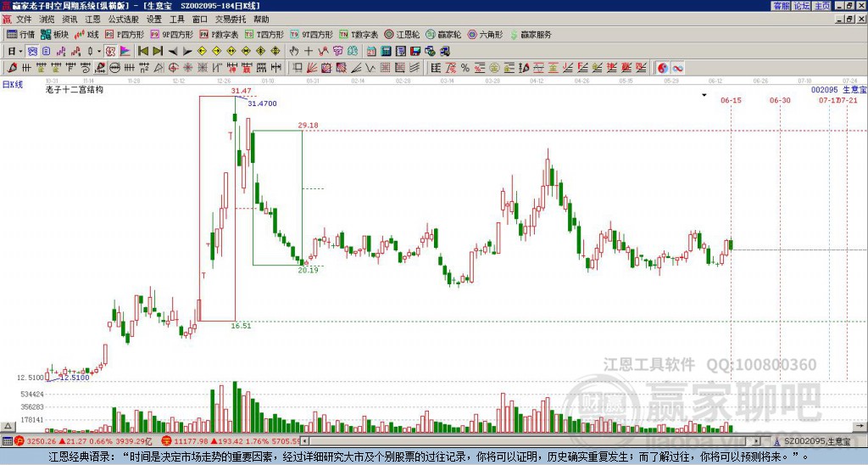Click the colorful triangle flag icon
The width and height of the screenshot is (868, 465).
pyautogui.click(x=125, y=52)
